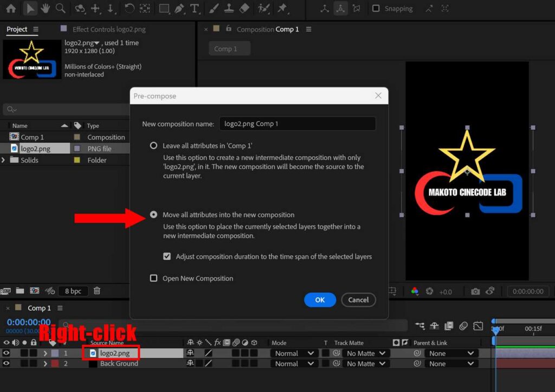Select 'Leave all attributes in Comp 1' option
555x392 pixels.
[x=153, y=145]
